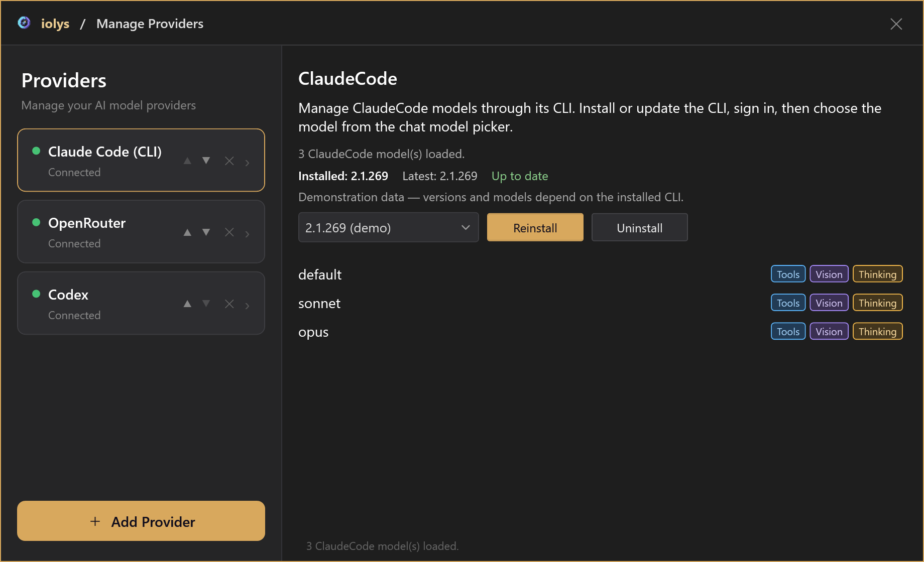Click the Uninstall button
The height and width of the screenshot is (562, 924).
click(640, 227)
